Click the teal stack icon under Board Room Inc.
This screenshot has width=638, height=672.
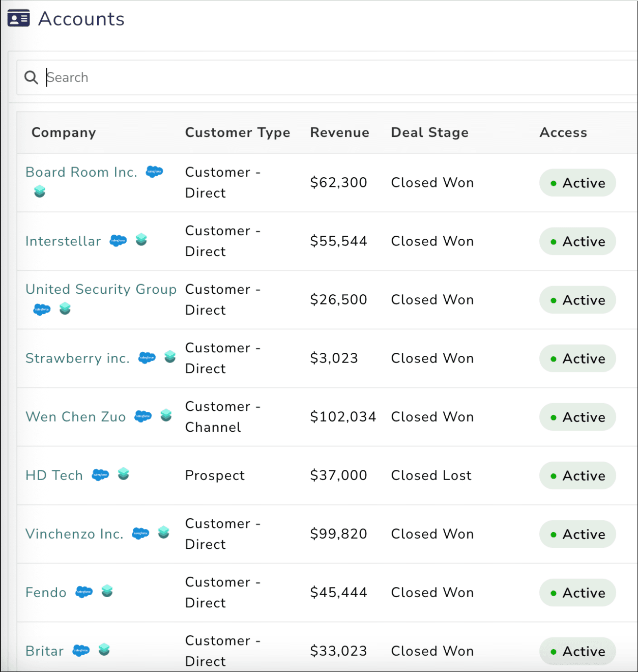pyautogui.click(x=40, y=191)
